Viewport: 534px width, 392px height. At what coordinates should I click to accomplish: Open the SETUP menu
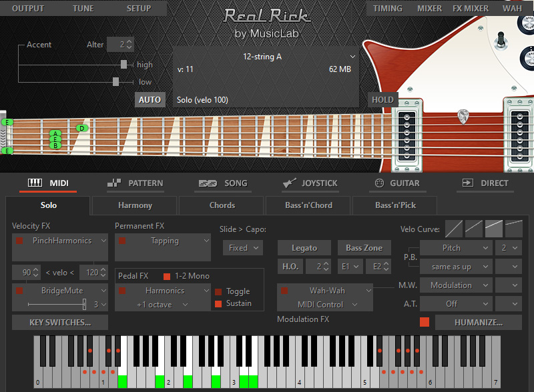point(139,9)
